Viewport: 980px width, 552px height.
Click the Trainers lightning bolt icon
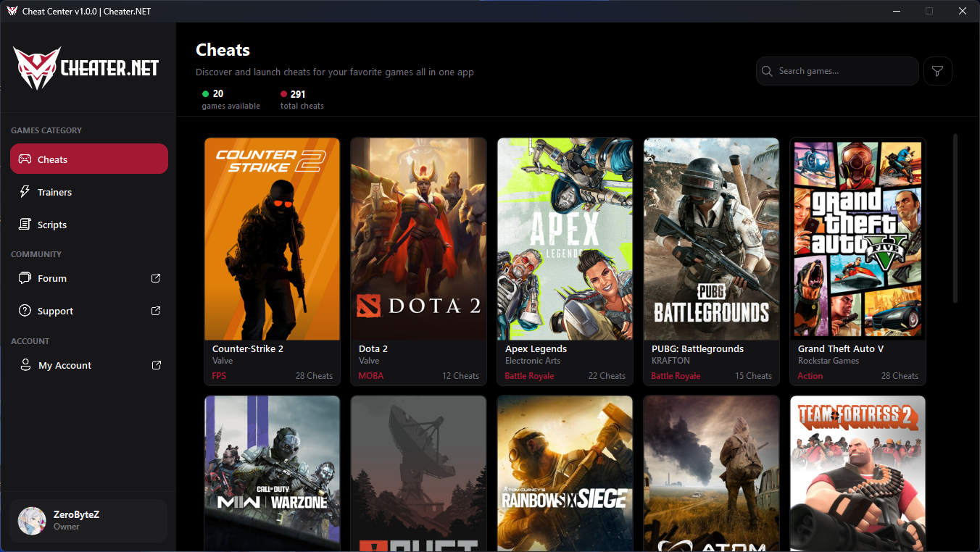[x=25, y=192]
